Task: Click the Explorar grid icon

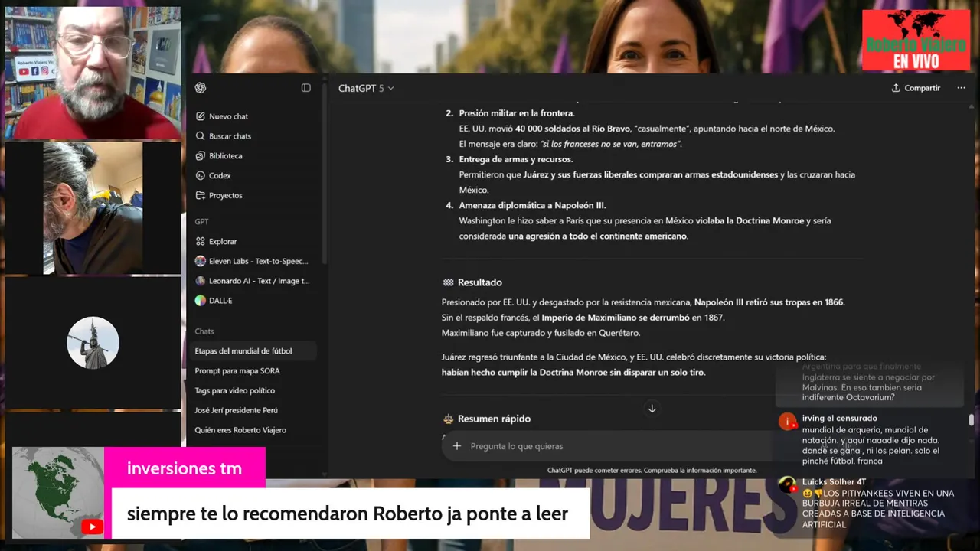Action: (x=201, y=242)
